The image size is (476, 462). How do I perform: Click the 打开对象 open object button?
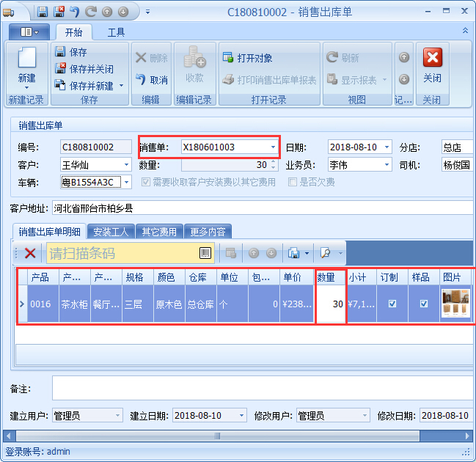click(247, 58)
